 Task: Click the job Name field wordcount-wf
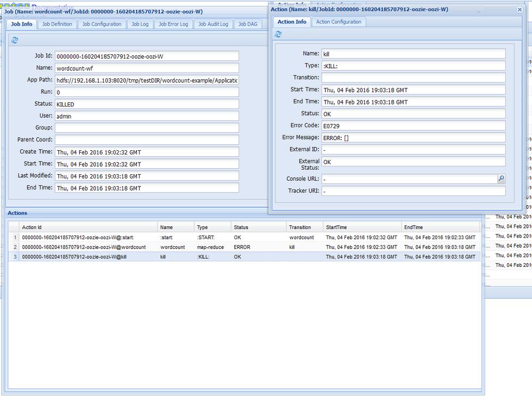point(147,68)
